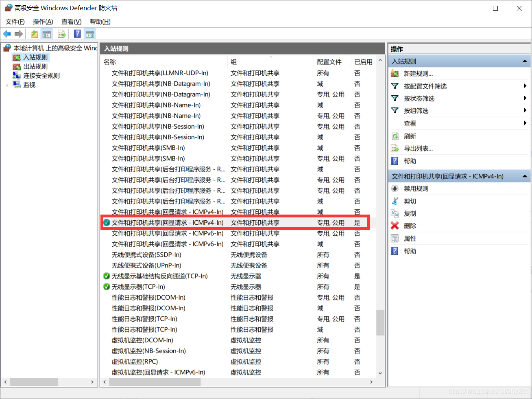532x399 pixels.
Task: Open the 操作(A) menu
Action: click(43, 22)
